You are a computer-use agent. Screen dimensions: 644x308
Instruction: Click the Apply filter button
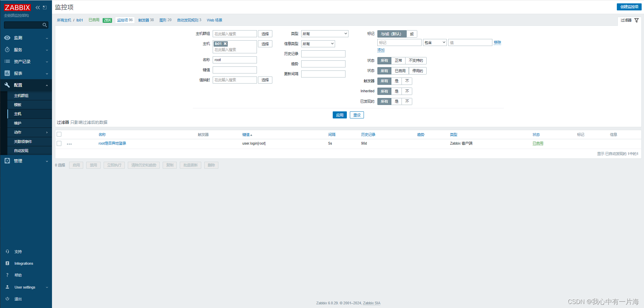[x=340, y=115]
